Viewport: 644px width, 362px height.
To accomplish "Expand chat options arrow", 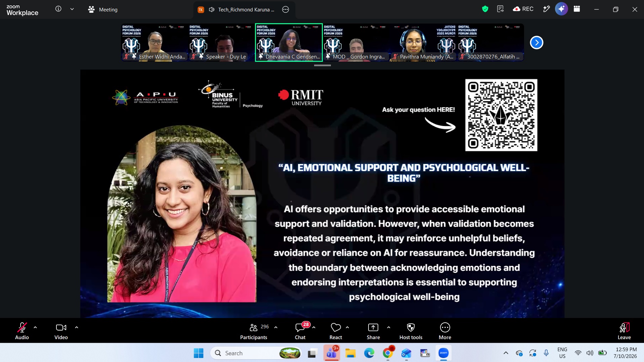I will [x=314, y=327].
